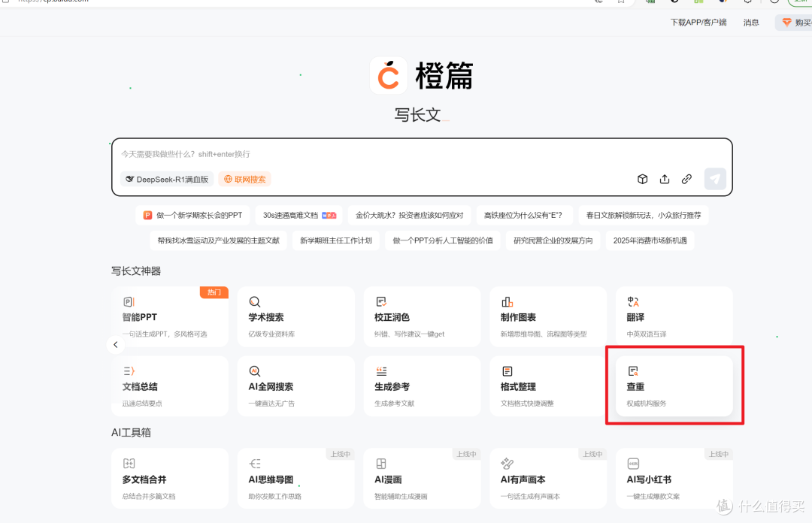Image resolution: width=812 pixels, height=523 pixels.
Task: Click the AI工具箱 section heading
Action: click(131, 432)
